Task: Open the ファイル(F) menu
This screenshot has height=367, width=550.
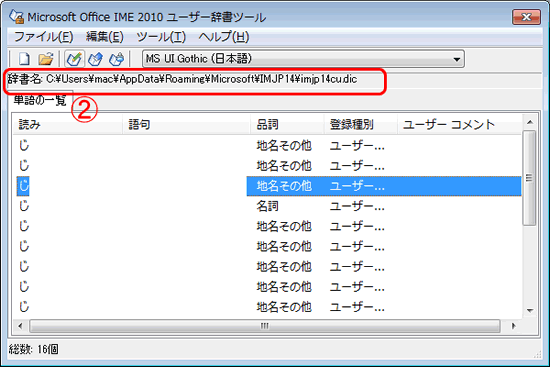Action: coord(43,36)
